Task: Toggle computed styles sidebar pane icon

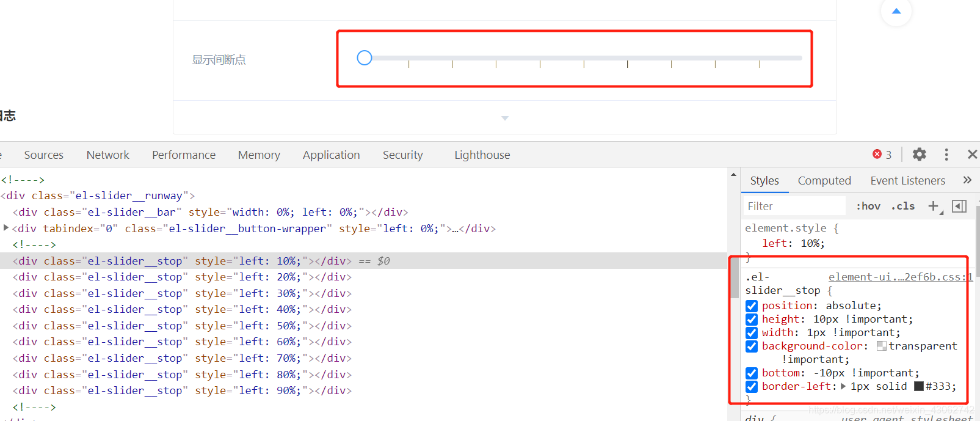Action: click(x=959, y=207)
